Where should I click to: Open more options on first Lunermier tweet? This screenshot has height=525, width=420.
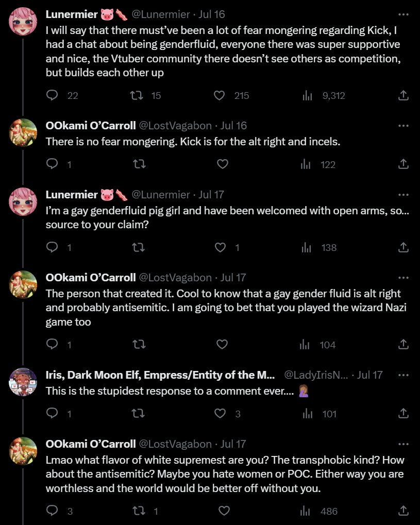click(404, 14)
